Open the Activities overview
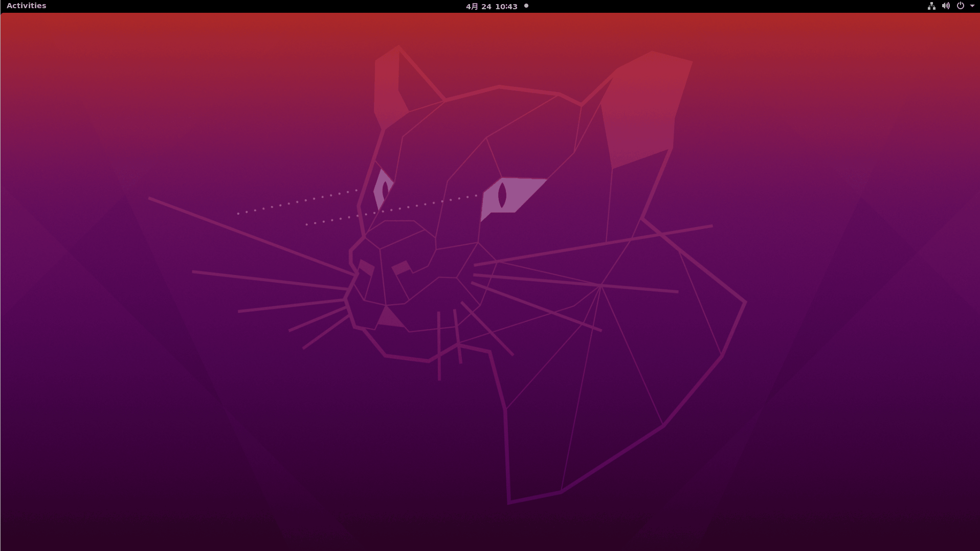980x551 pixels. coord(27,6)
